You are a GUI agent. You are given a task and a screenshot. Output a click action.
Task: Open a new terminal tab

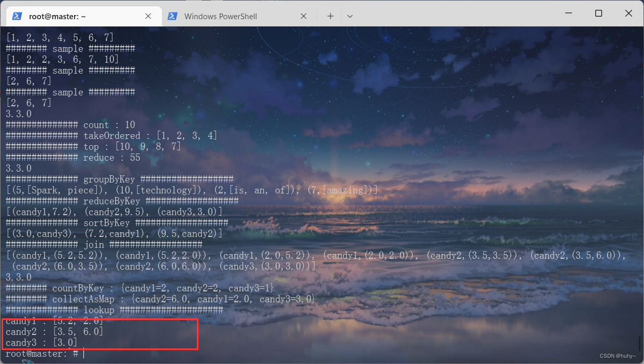(330, 16)
